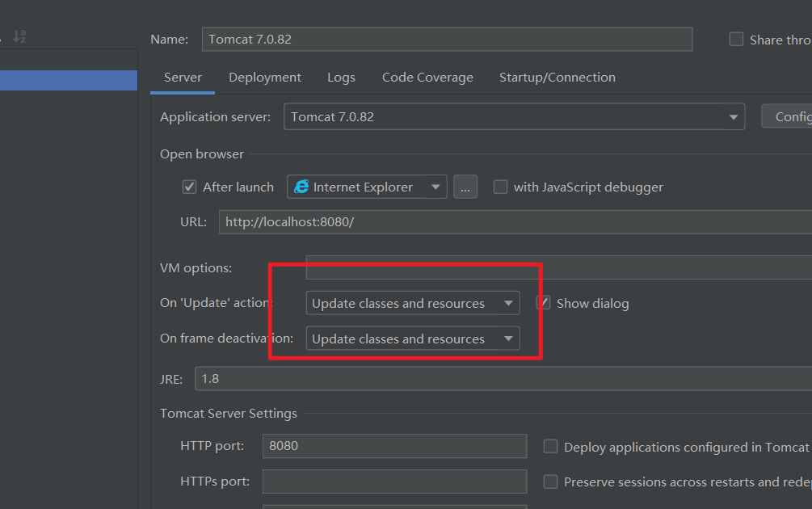Open the Logs tab

pos(341,78)
